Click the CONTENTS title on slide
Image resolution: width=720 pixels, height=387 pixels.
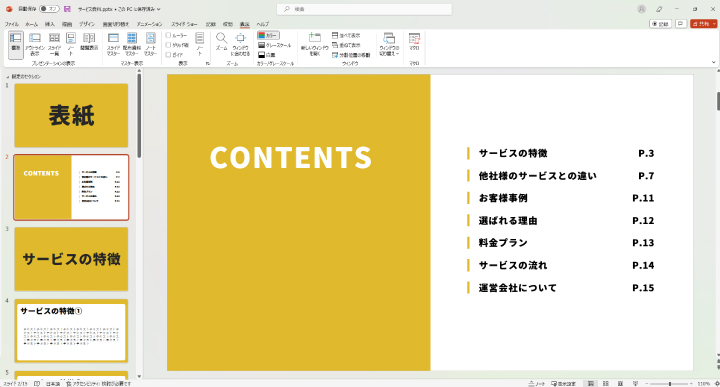point(291,157)
